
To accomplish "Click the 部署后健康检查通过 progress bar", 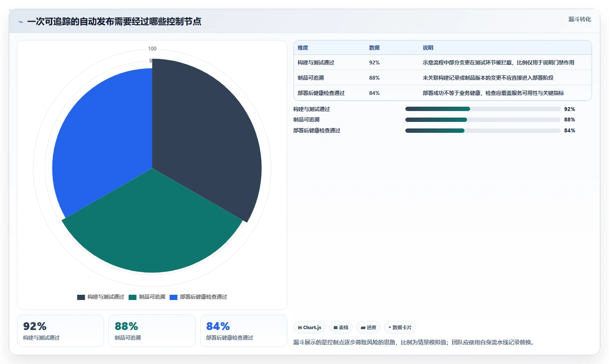I will (483, 131).
